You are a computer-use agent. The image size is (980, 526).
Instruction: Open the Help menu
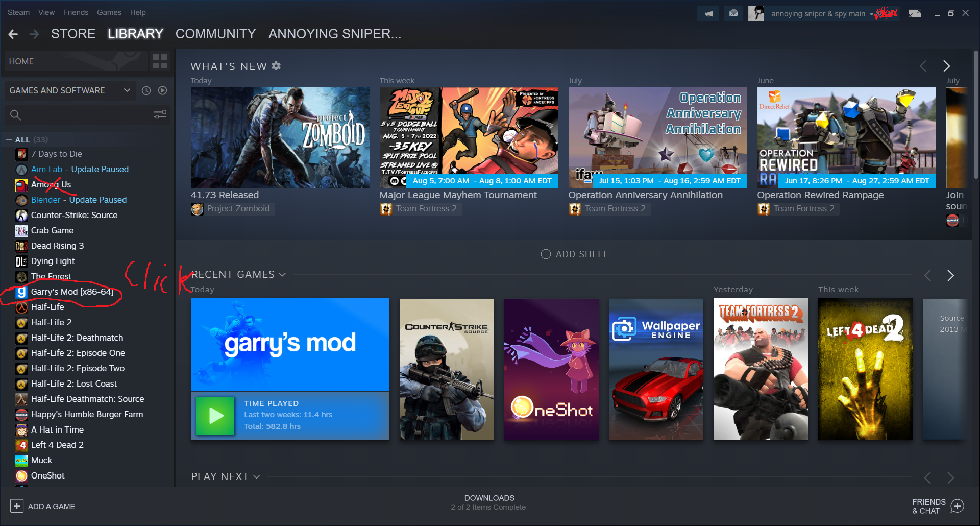pyautogui.click(x=138, y=12)
